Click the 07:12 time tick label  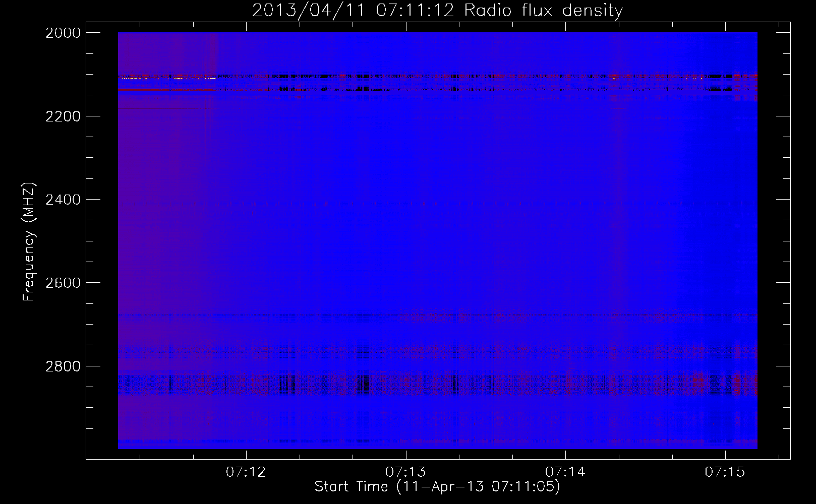(x=246, y=472)
